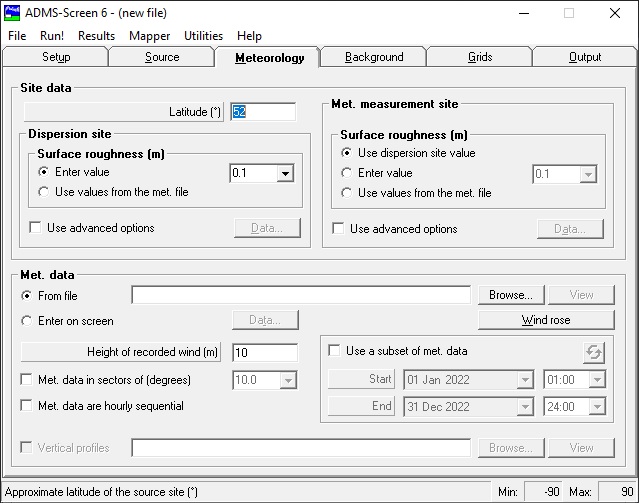Switch to the Source tab
This screenshot has width=639, height=503.
[162, 57]
